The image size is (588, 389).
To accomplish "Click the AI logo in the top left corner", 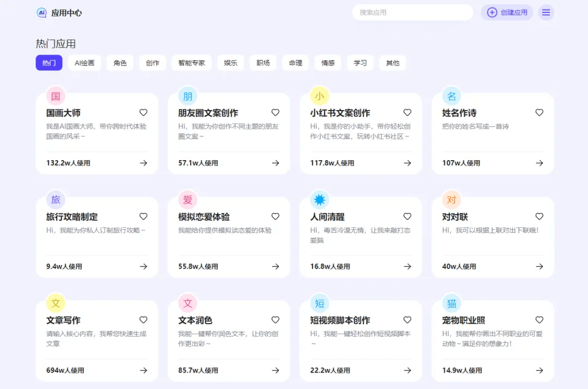I will tap(42, 12).
